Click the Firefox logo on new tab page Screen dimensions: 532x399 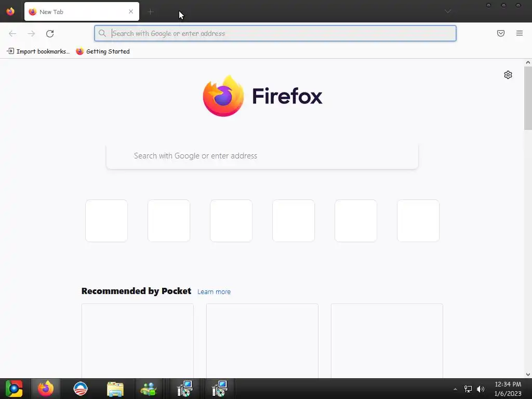[262, 96]
